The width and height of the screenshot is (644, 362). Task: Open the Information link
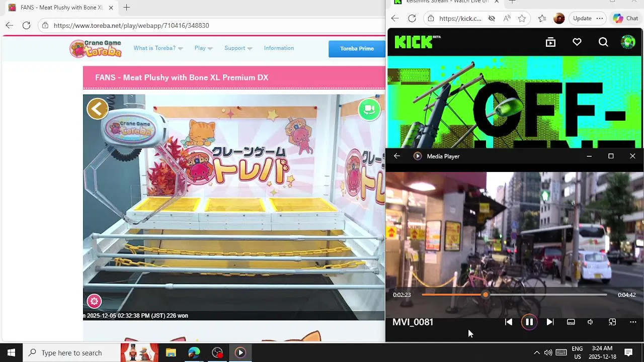[279, 48]
